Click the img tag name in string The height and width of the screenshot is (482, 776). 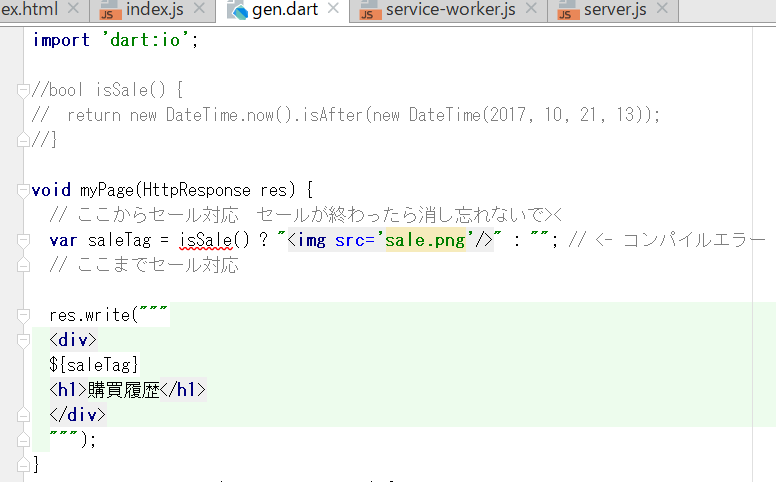click(312, 240)
